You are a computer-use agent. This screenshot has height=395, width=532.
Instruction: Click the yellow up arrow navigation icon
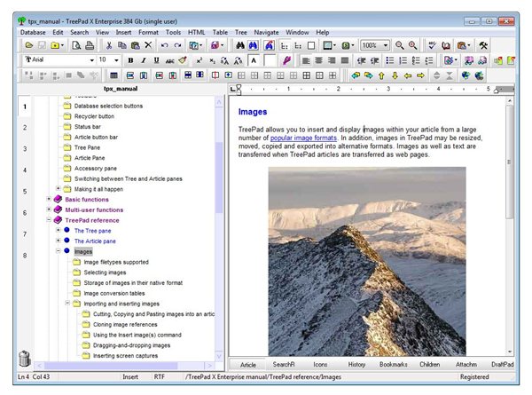tap(381, 75)
